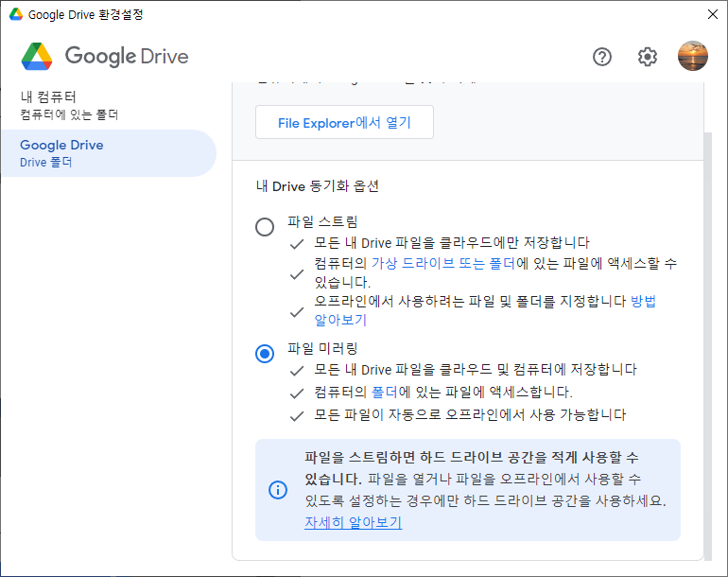Viewport: 728px width, 577px height.
Task: Open the Google Drive Drive 폴더 sidebar section
Action: [108, 153]
